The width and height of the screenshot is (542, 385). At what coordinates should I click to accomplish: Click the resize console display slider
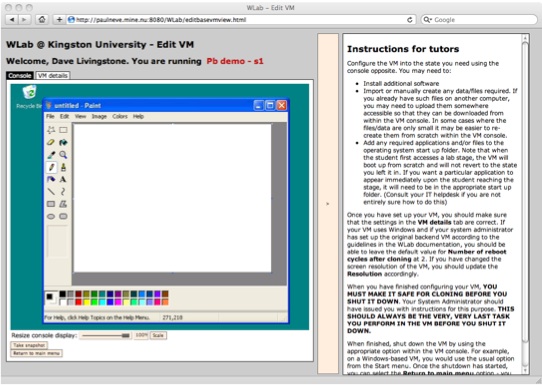106,336
